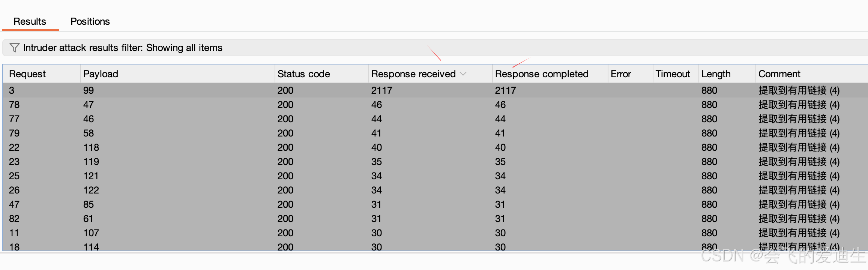Click Status code 200 for request 82
The width and height of the screenshot is (868, 270).
point(285,219)
